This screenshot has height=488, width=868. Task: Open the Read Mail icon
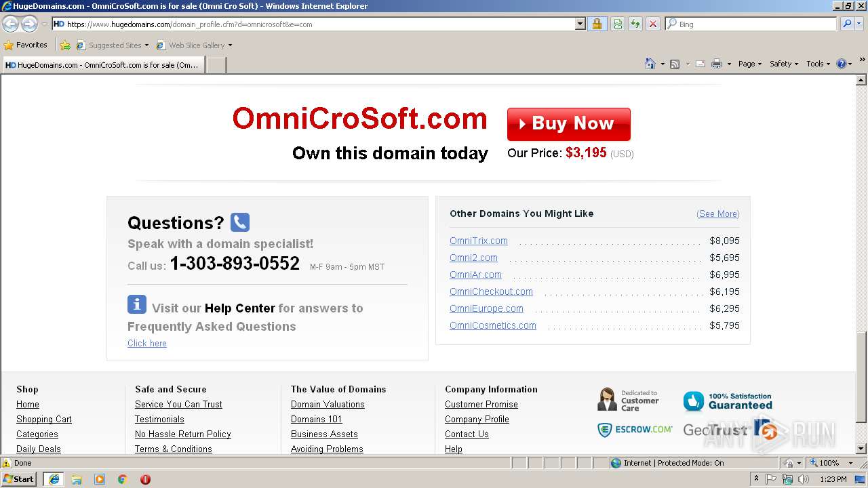pyautogui.click(x=701, y=64)
